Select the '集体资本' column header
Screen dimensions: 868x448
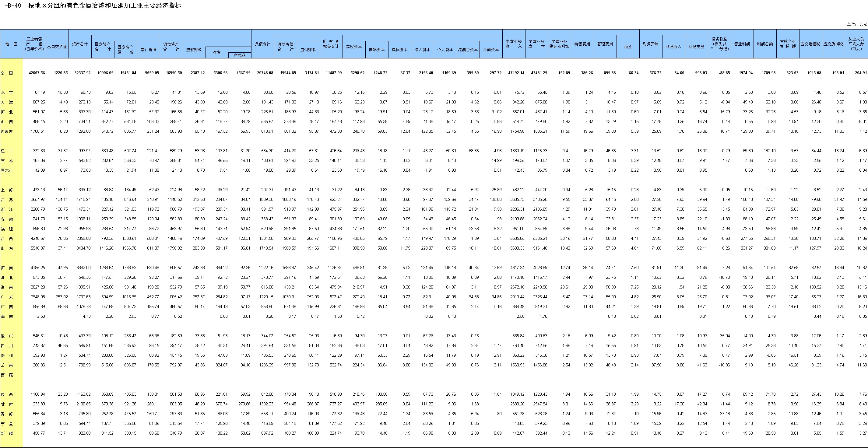pos(400,50)
